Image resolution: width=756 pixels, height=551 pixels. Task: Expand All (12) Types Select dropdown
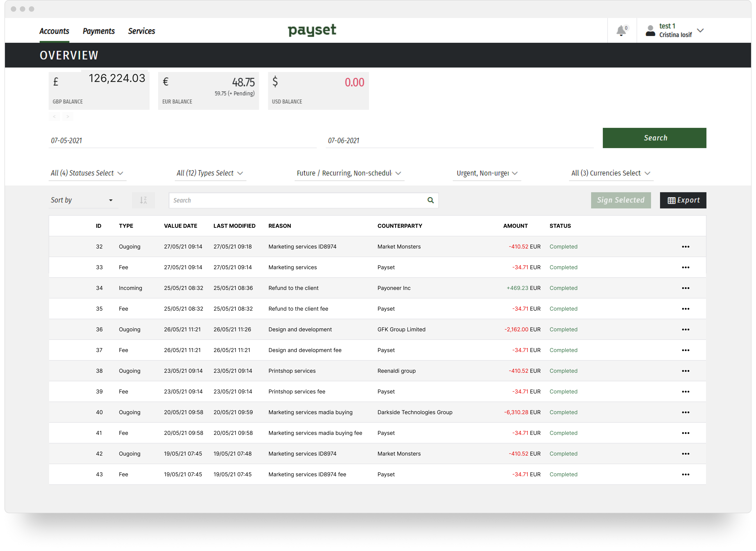(210, 173)
